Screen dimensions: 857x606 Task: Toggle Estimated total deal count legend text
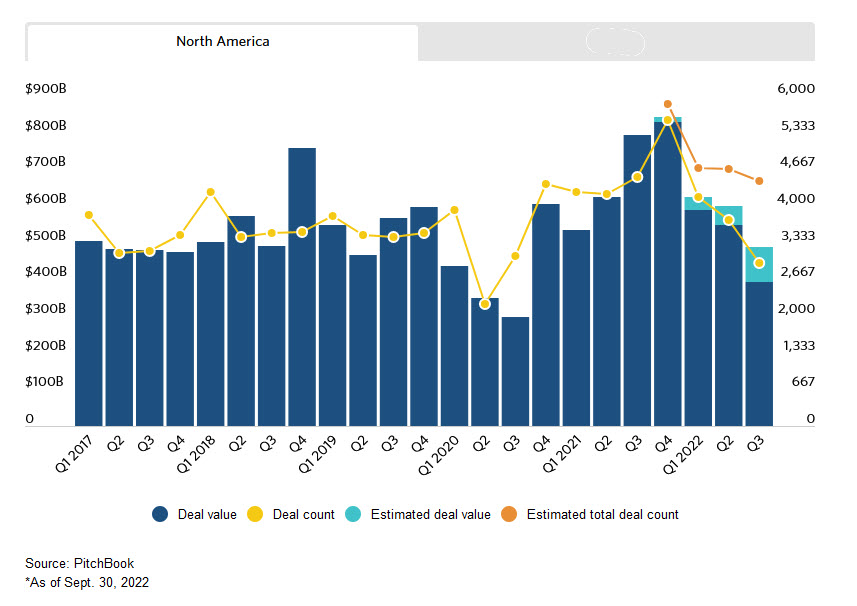[602, 515]
